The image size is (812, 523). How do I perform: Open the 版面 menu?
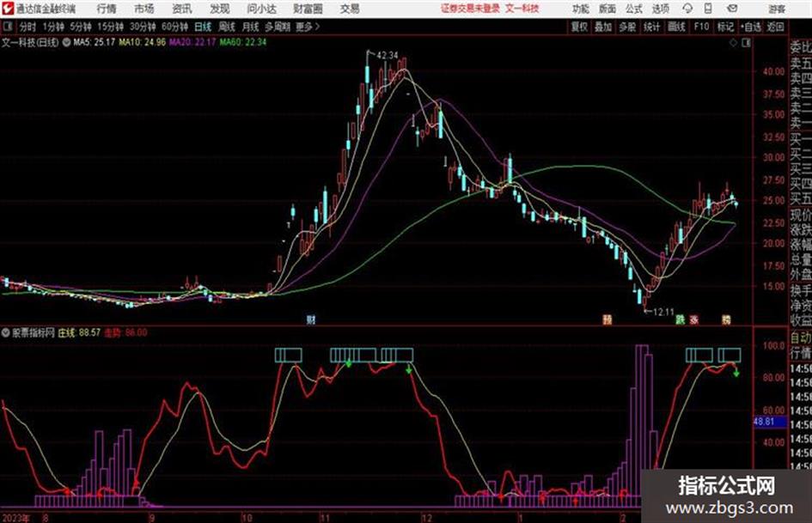pos(607,9)
